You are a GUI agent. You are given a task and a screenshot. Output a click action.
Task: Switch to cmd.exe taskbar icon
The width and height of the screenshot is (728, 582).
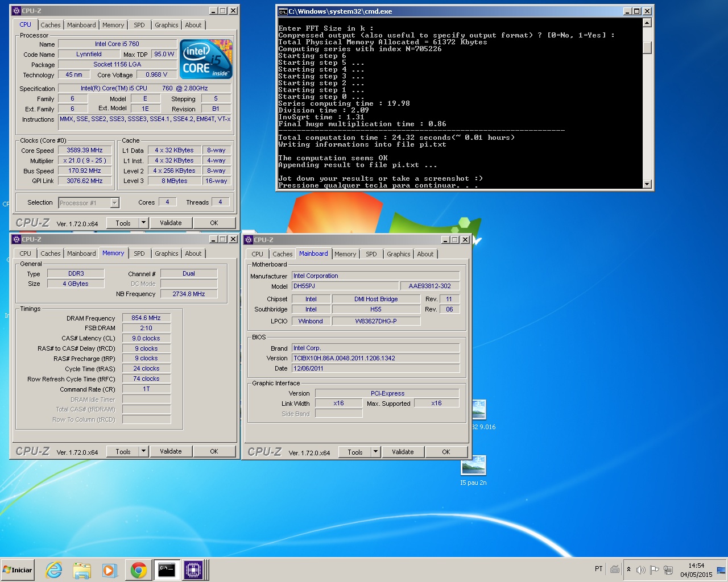[x=166, y=569]
